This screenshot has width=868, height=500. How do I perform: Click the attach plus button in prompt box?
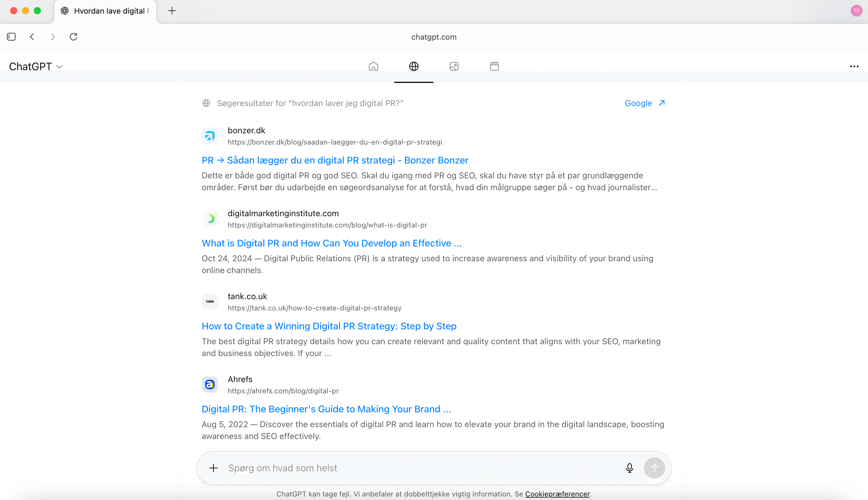213,468
